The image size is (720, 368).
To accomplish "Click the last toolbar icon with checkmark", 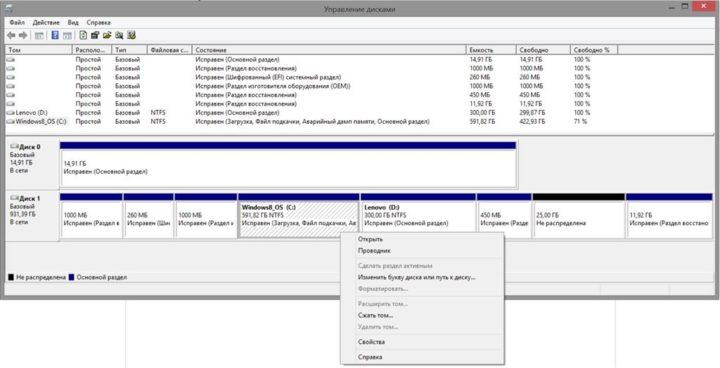I will coord(131,35).
